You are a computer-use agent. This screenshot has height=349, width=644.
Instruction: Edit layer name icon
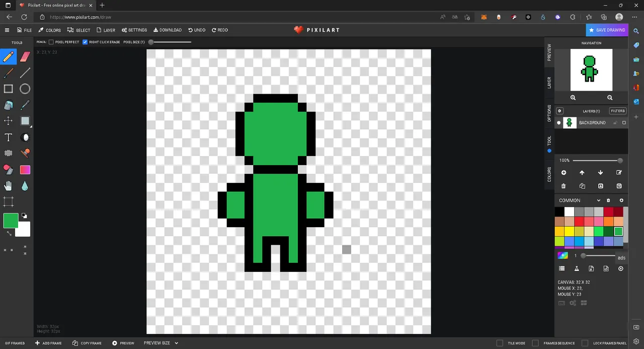pos(619,173)
